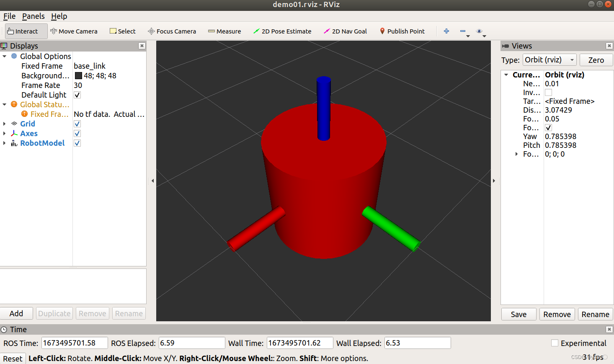This screenshot has width=614, height=364.
Task: Open the view Type Orbit dropdown
Action: pyautogui.click(x=550, y=60)
